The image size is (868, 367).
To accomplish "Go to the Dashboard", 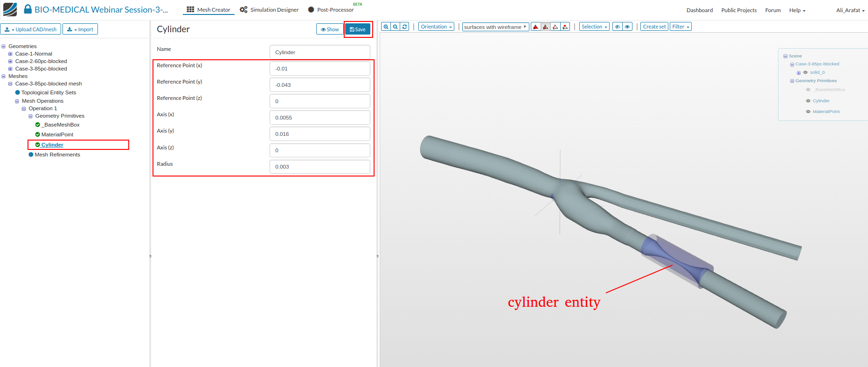I will 700,10.
